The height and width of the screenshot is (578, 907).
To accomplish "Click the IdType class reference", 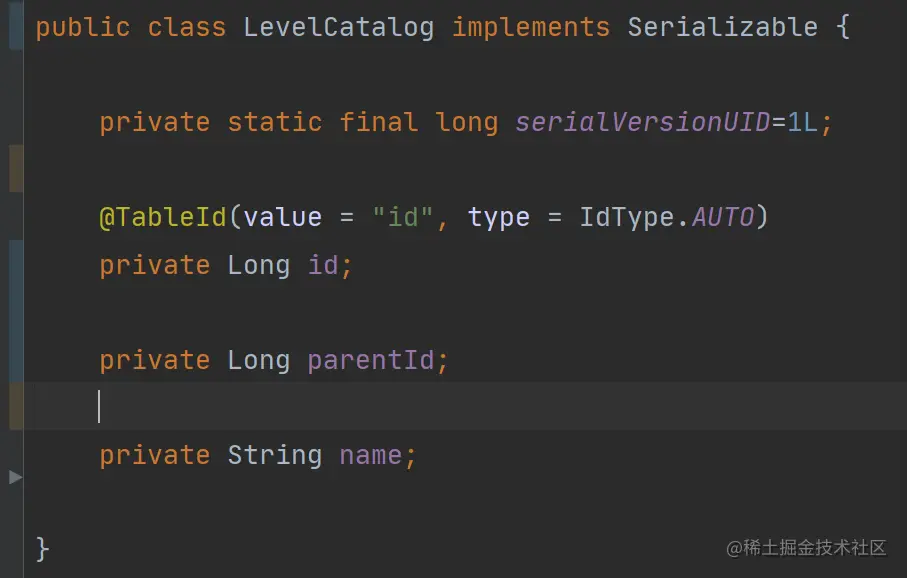I will [x=626, y=218].
